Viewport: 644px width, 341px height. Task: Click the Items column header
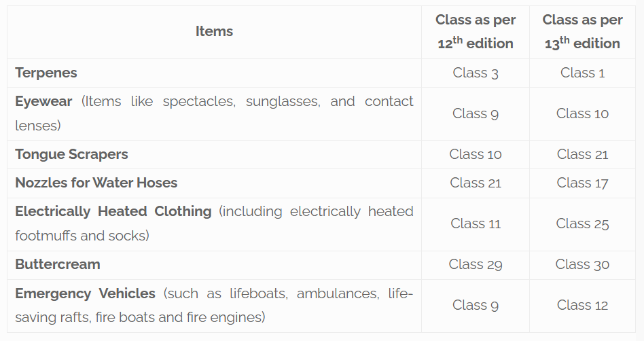coord(214,31)
